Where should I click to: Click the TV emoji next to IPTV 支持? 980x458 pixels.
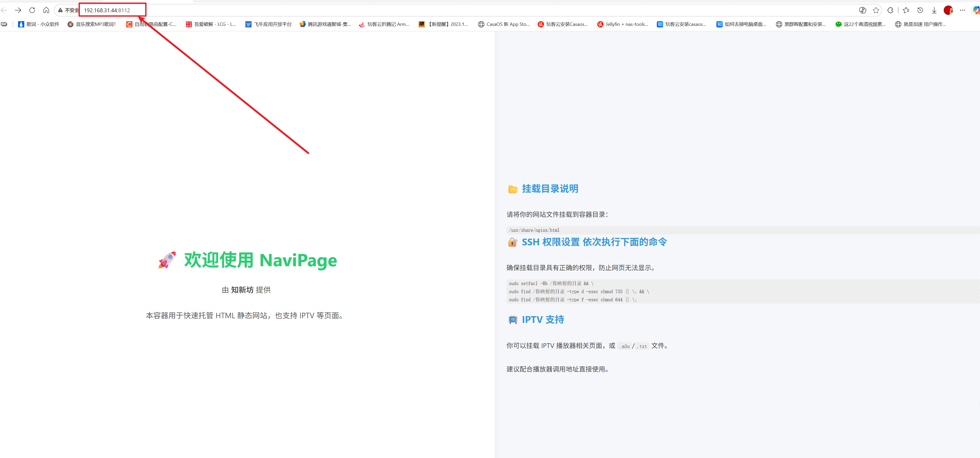513,320
